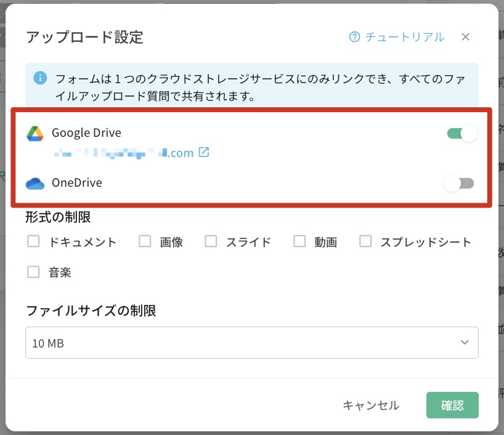Check the 動画 format checkbox

pos(299,241)
